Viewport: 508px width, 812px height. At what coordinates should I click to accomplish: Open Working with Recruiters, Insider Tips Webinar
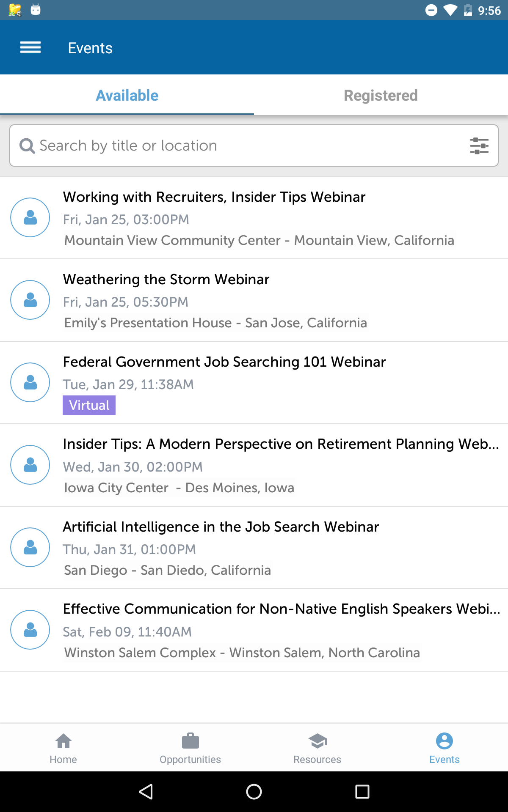[254, 218]
